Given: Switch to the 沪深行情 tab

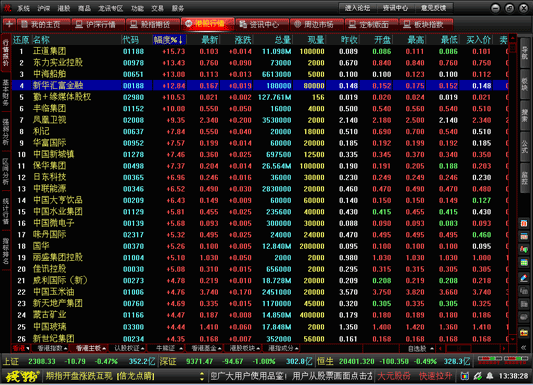Looking at the screenshot, I should [96, 24].
